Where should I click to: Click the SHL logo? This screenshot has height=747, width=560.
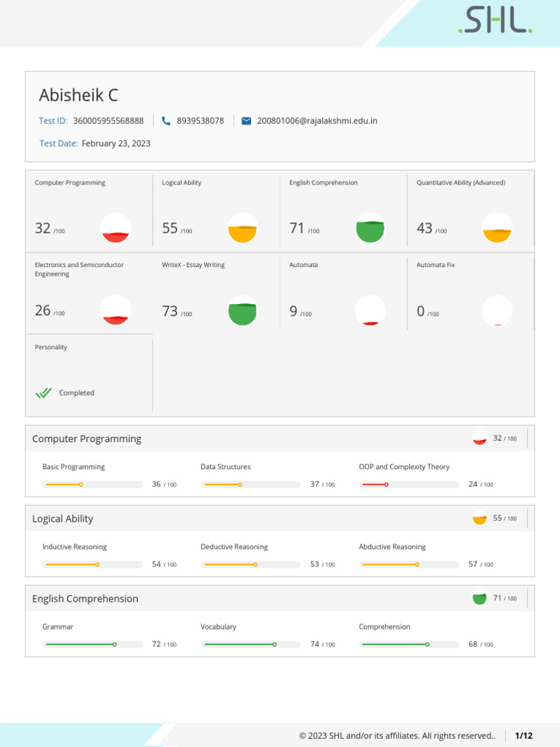coord(495,21)
